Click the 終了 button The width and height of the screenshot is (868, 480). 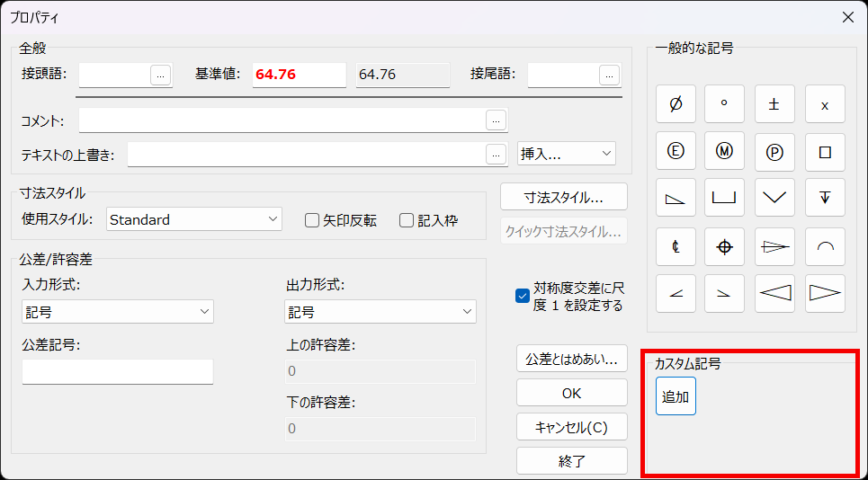572,460
